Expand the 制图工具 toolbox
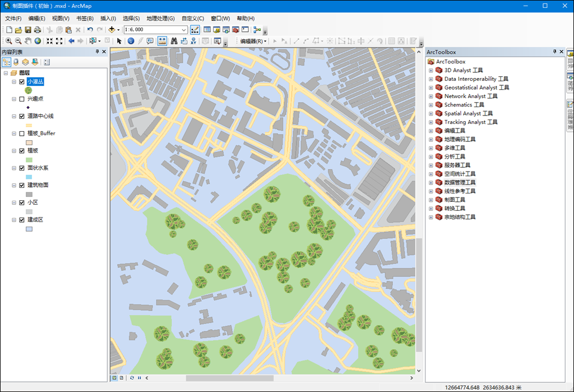This screenshot has height=392, width=574. point(431,200)
